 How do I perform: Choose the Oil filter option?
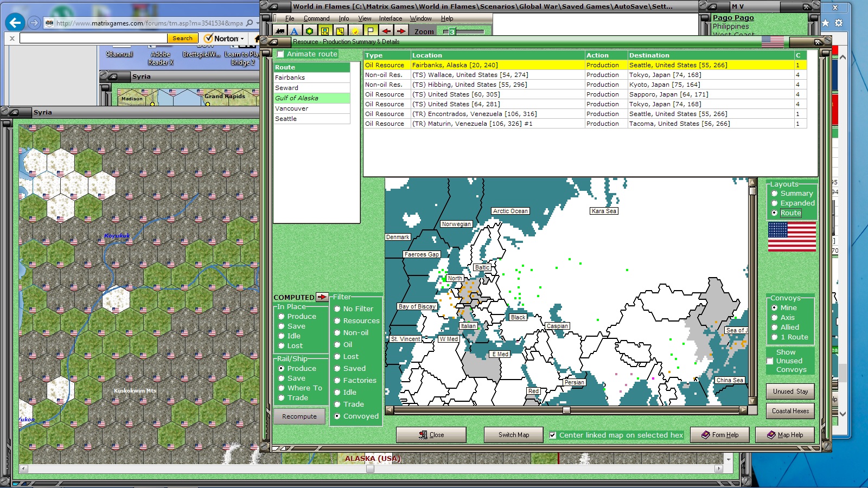(337, 345)
